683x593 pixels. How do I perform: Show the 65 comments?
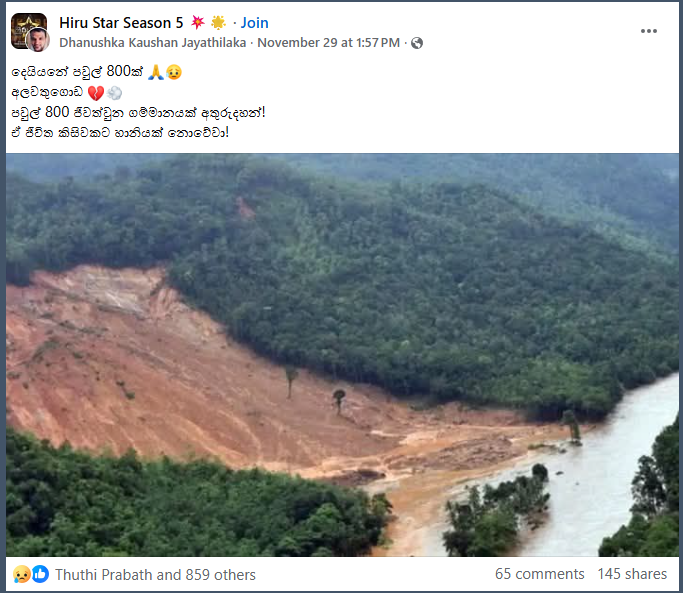(539, 574)
